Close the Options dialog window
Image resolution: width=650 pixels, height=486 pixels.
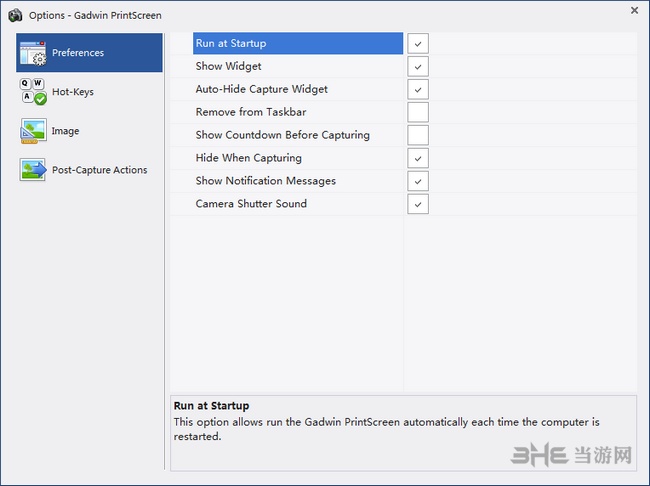coord(634,10)
